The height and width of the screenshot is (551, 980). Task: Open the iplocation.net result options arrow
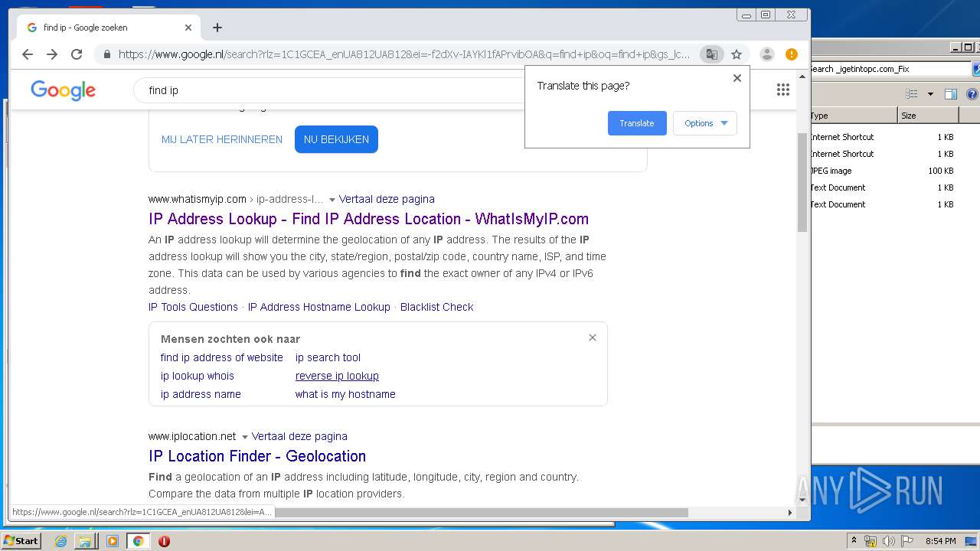(x=245, y=437)
